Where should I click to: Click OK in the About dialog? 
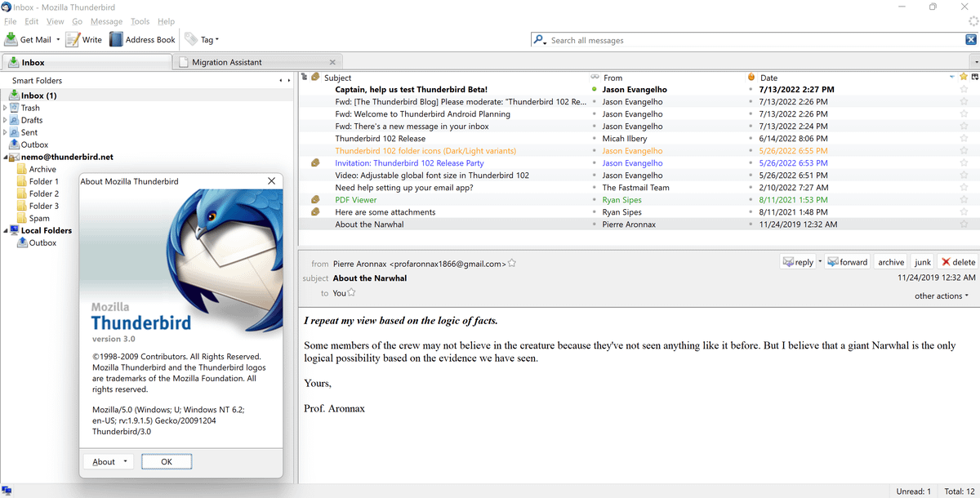(167, 461)
